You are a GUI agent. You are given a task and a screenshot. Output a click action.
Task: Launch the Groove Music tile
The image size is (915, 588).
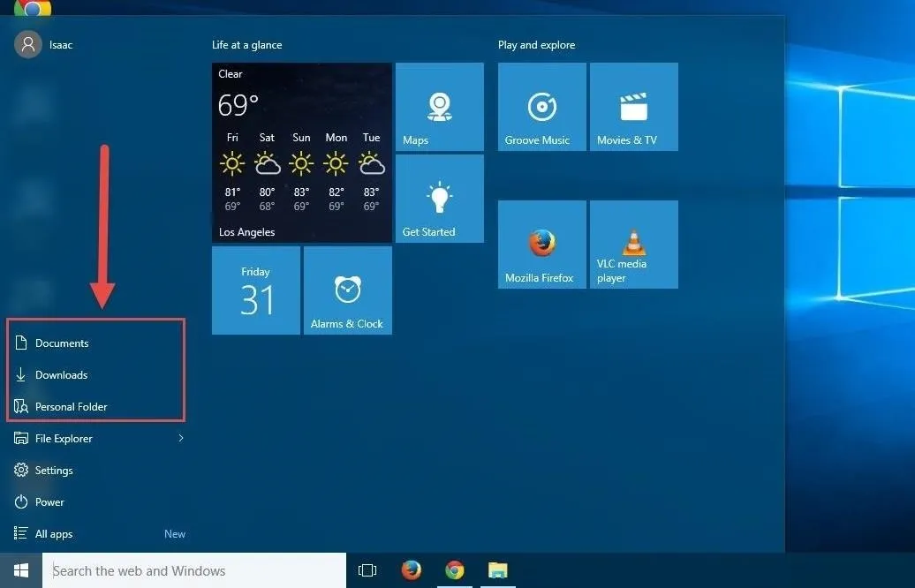[x=542, y=107]
